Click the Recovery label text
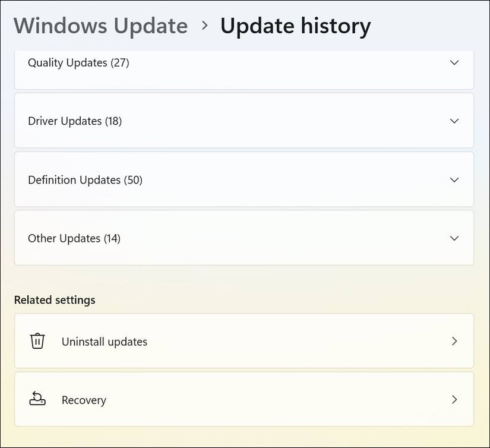490x448 pixels. [x=84, y=399]
